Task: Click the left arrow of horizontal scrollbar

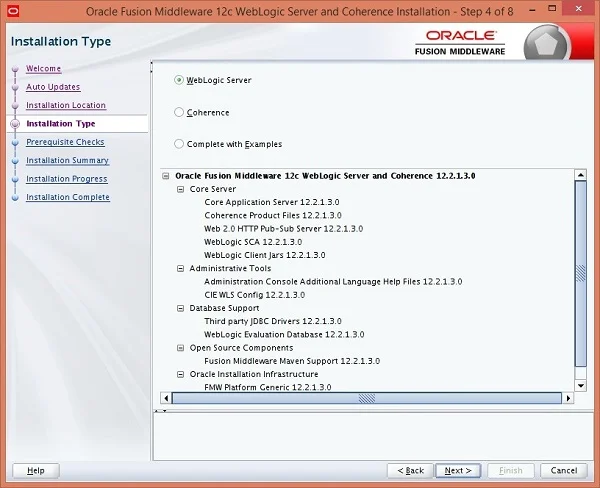Action: [166, 398]
